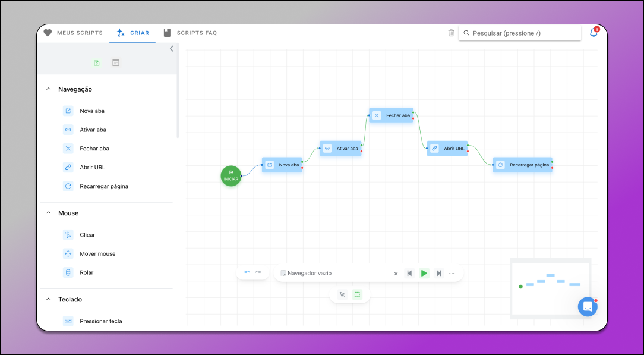The width and height of the screenshot is (644, 355).
Task: Choose the green selection box tool
Action: click(x=357, y=294)
